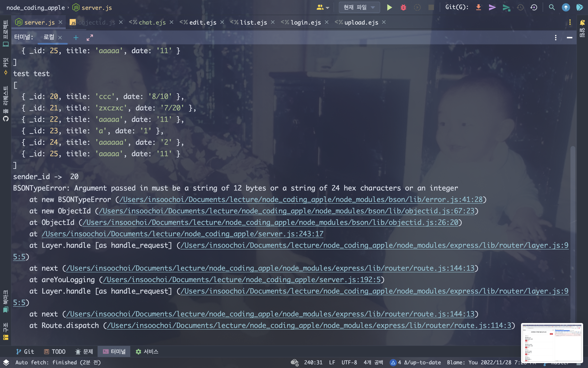
Task: Open the 서비스 services tool window
Action: coord(147,351)
